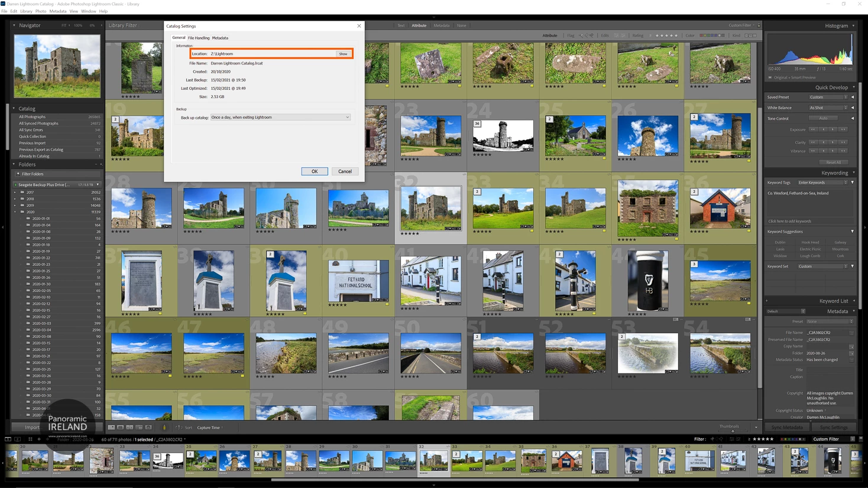This screenshot has width=868, height=488.
Task: Open Saved Preset Custom dropdown
Action: pos(828,97)
